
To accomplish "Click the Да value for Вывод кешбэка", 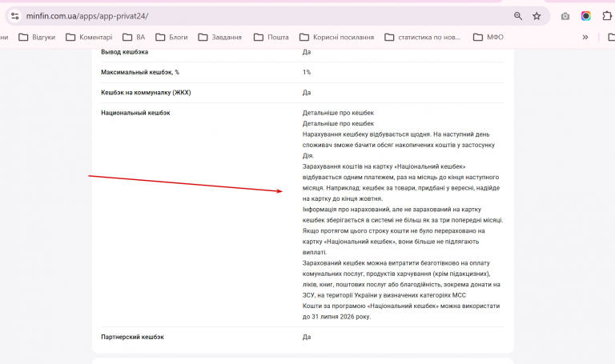I will click(x=307, y=52).
